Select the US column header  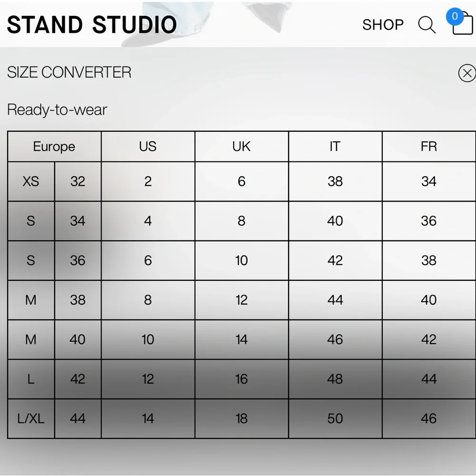(148, 147)
